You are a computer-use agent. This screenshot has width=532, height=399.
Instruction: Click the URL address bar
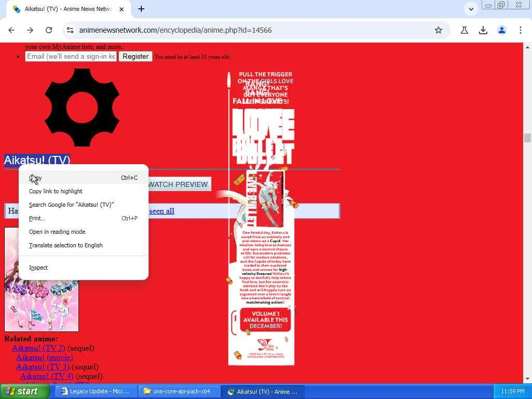(x=251, y=30)
